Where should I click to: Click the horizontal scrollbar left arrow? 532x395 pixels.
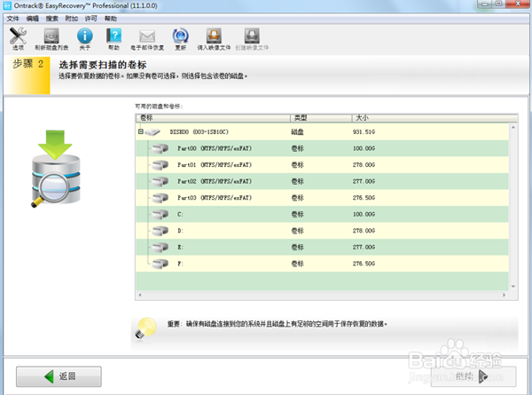click(x=140, y=295)
